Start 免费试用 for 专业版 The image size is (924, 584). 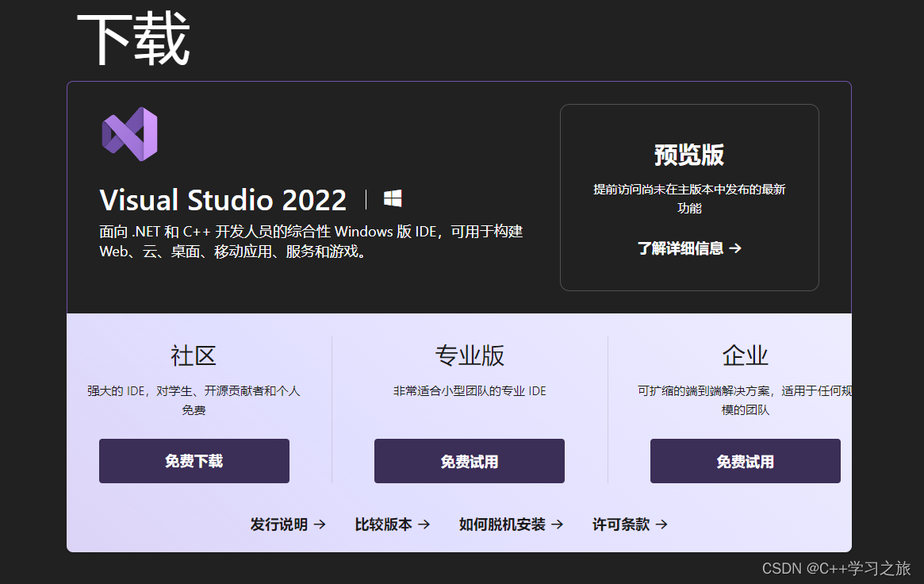click(x=469, y=461)
